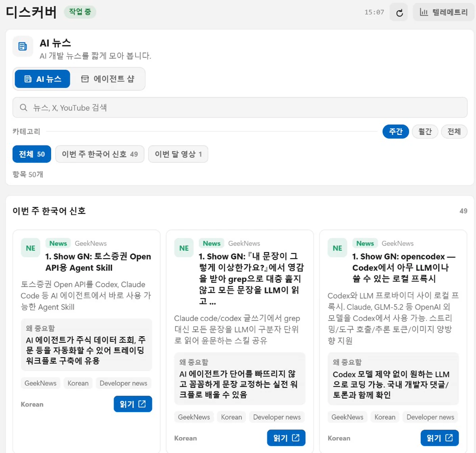Choose the 전체 50 category chip

pos(32,154)
